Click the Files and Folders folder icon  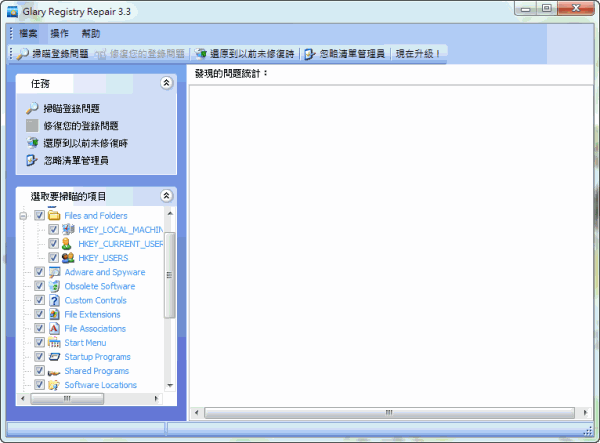click(54, 215)
